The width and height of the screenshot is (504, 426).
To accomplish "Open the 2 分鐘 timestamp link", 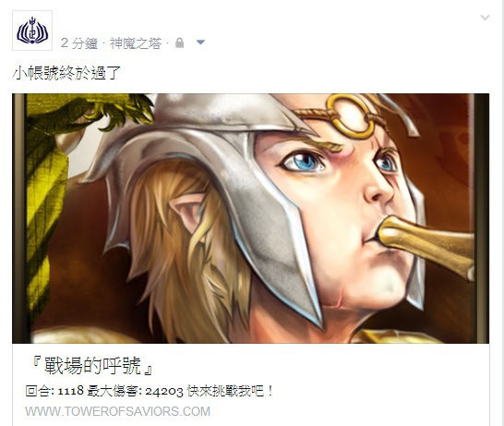I will [79, 43].
